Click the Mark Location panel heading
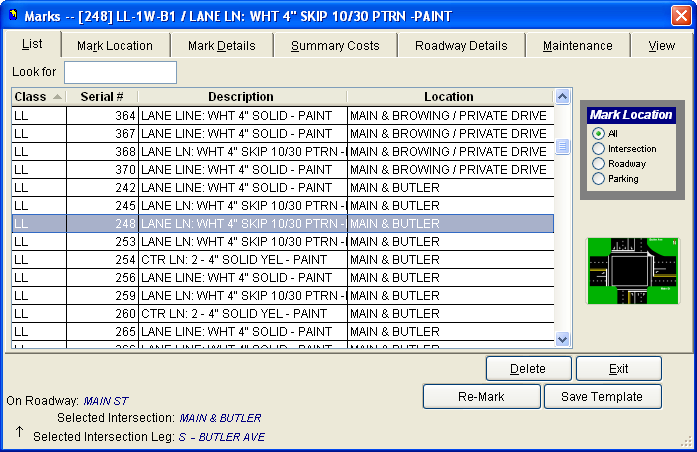Image resolution: width=697 pixels, height=452 pixels. [x=631, y=115]
